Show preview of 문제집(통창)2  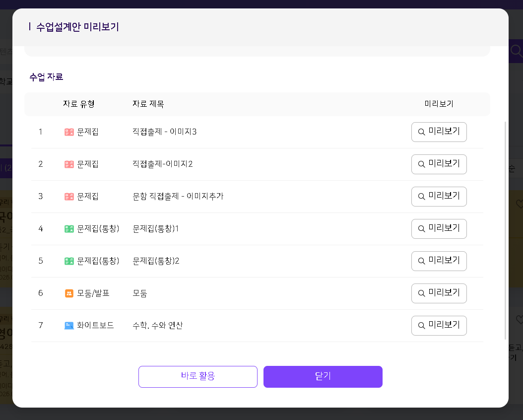tap(439, 261)
